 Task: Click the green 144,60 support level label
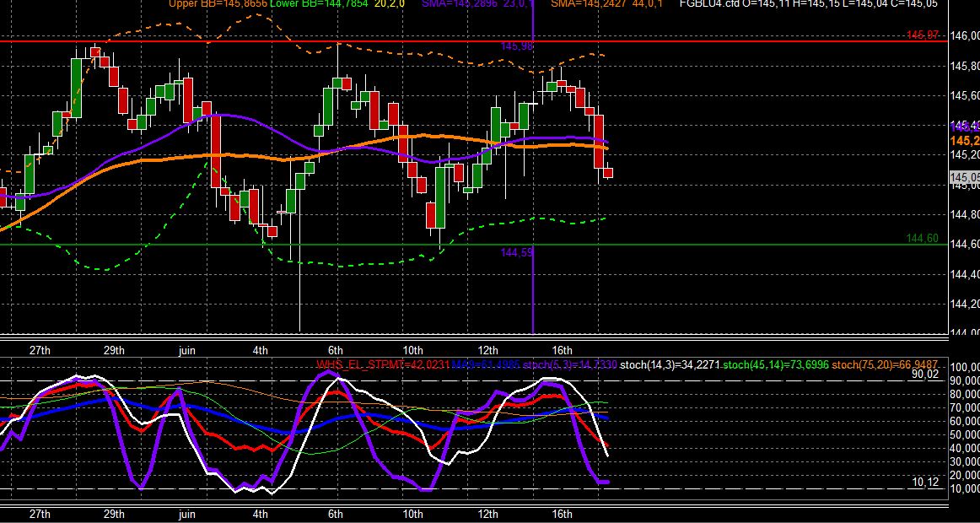tap(922, 238)
